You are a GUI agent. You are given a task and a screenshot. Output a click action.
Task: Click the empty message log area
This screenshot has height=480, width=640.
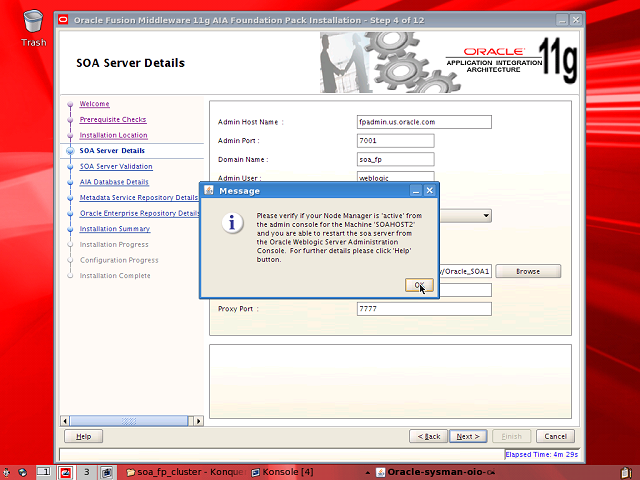click(x=390, y=381)
